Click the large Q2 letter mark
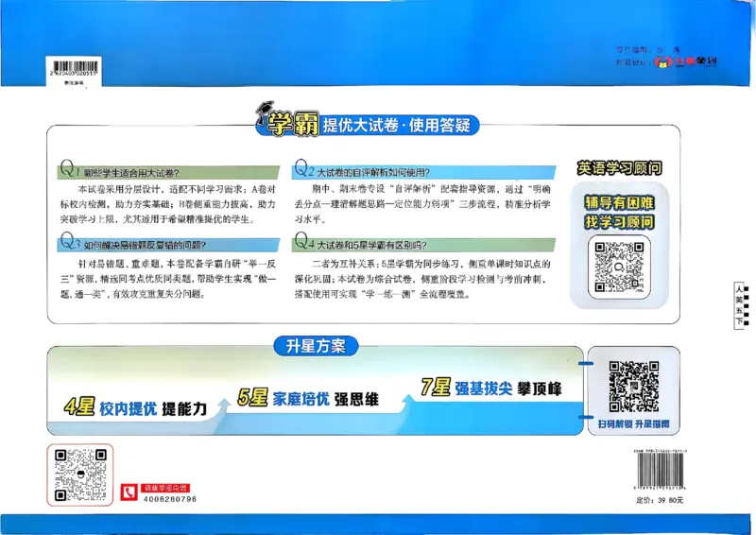The height and width of the screenshot is (535, 756). (303, 168)
